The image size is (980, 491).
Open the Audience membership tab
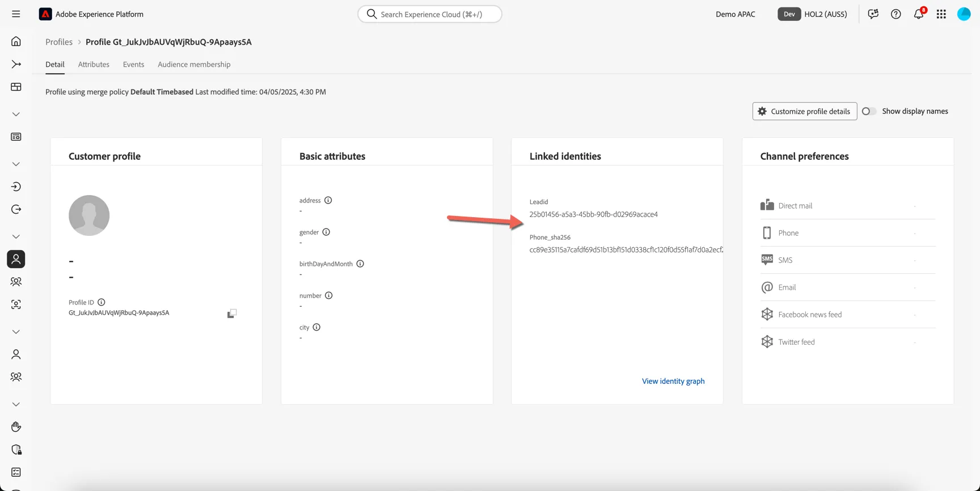click(x=194, y=64)
